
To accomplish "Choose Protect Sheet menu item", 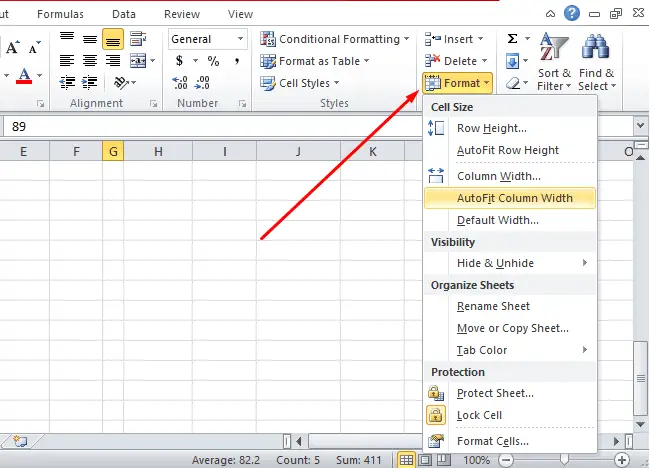I will (510, 393).
